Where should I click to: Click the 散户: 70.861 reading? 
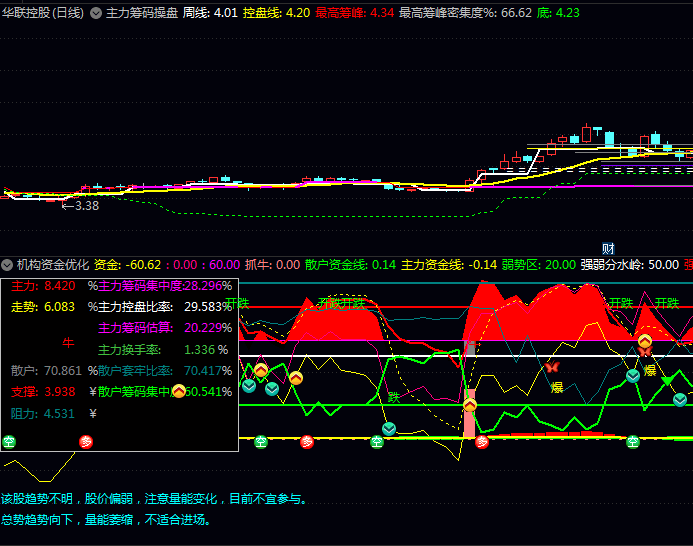(46, 370)
